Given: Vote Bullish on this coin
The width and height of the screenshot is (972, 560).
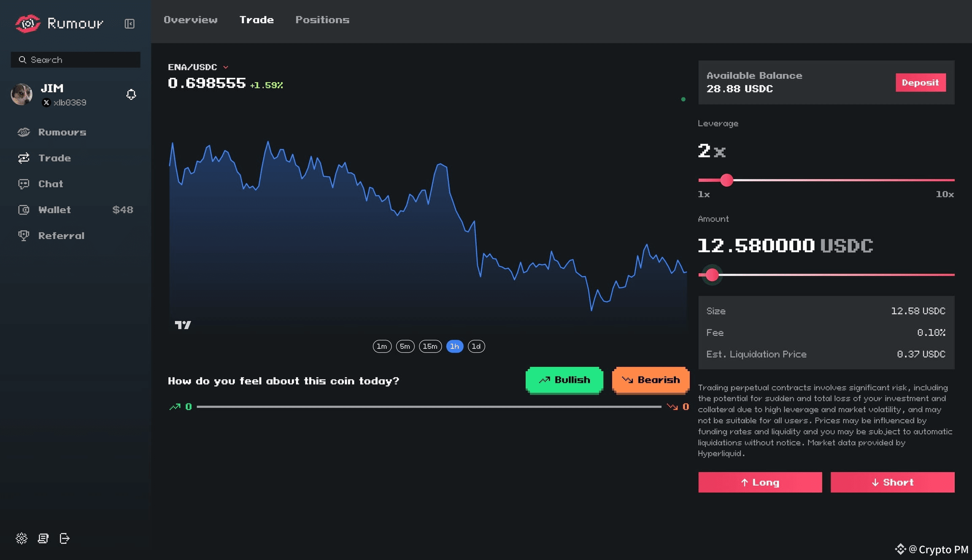Looking at the screenshot, I should point(564,380).
